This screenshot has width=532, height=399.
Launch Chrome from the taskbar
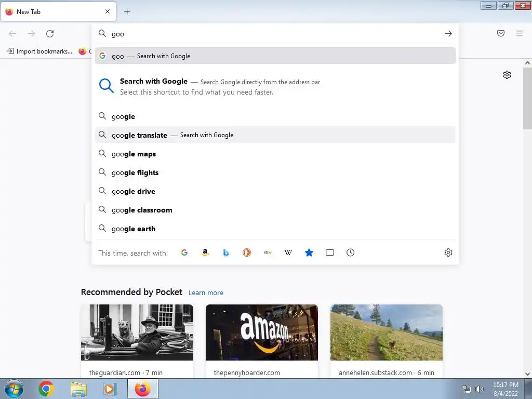tap(46, 389)
